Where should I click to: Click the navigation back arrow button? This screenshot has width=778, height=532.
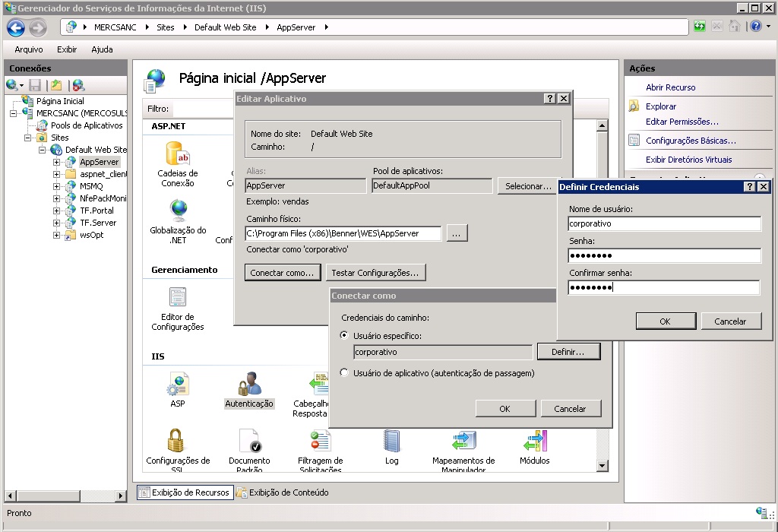[16, 27]
